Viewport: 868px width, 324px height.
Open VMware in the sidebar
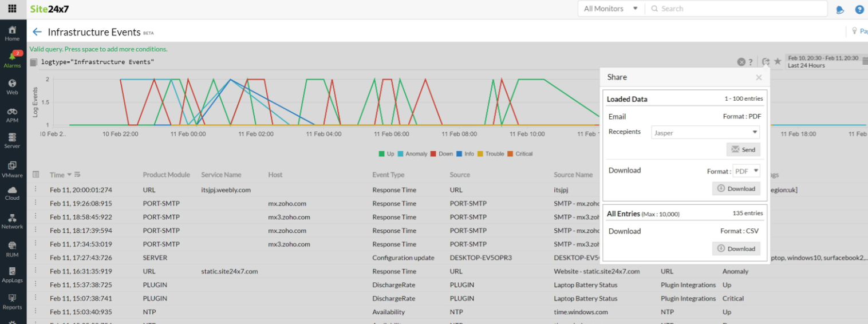click(x=12, y=170)
